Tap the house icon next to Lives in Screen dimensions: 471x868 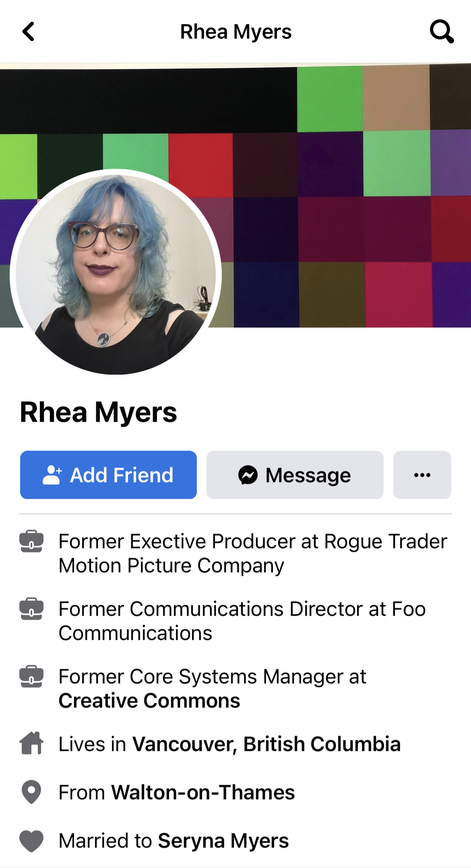coord(31,743)
